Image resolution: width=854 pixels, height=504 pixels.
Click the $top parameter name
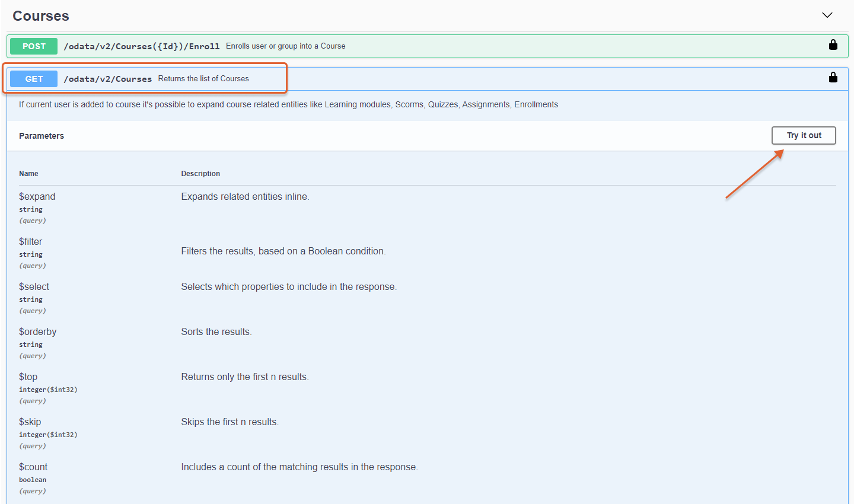point(28,377)
